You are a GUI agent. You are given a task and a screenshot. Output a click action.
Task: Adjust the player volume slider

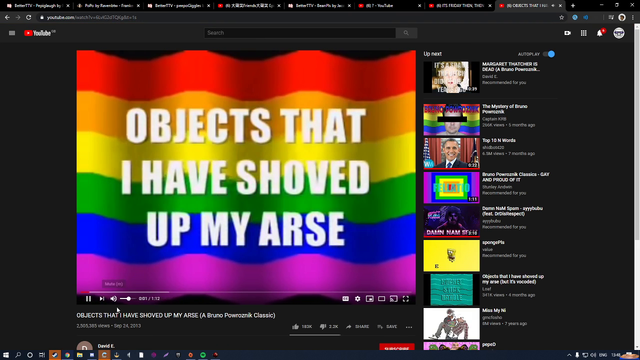[127, 299]
